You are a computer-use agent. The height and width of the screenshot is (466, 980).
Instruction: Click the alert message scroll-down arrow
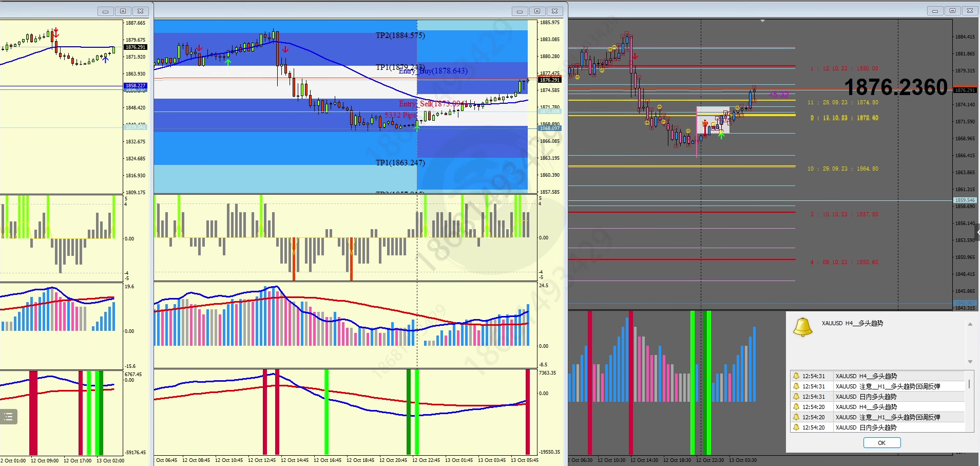pos(970,362)
